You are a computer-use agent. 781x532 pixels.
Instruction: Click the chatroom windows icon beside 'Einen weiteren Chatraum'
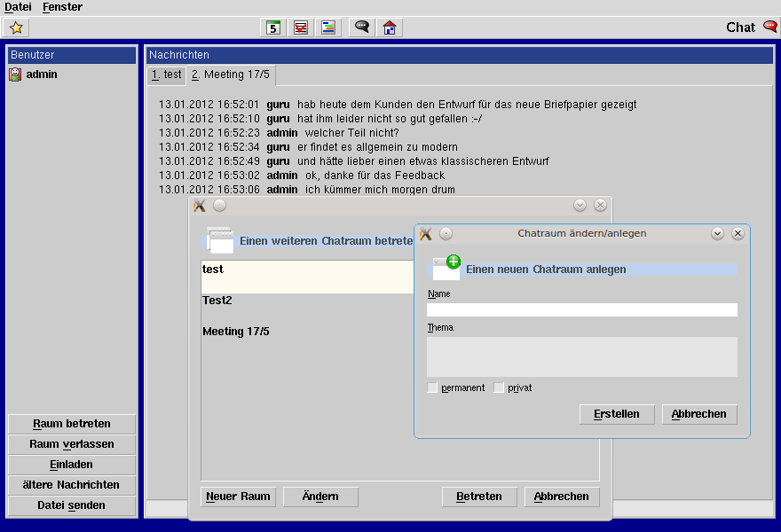tap(220, 240)
